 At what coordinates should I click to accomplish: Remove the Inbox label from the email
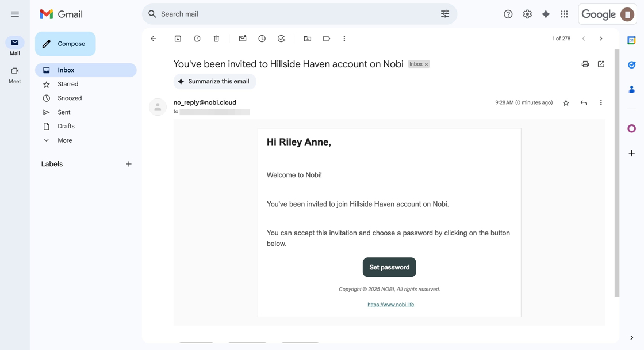point(427,64)
